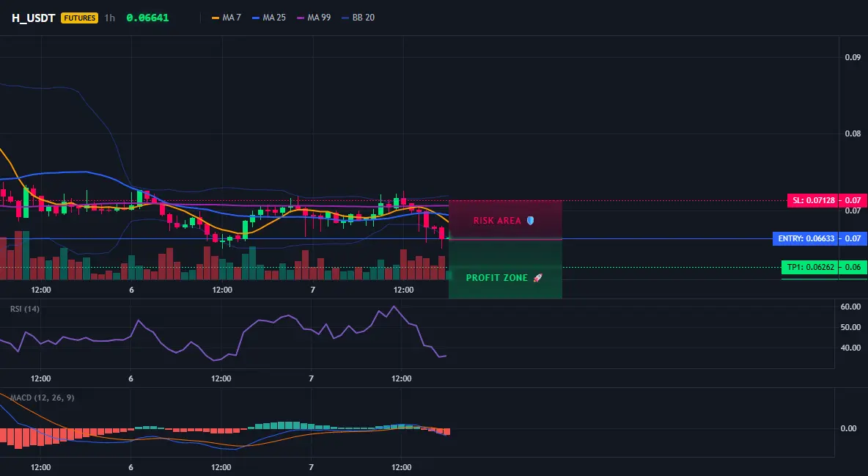Click the TP1: 0.06262 price label
The height and width of the screenshot is (476, 868).
[810, 267]
